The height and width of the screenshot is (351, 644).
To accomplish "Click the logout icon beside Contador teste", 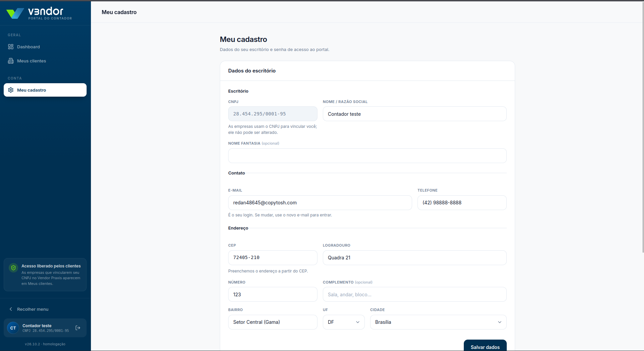I will tap(78, 328).
